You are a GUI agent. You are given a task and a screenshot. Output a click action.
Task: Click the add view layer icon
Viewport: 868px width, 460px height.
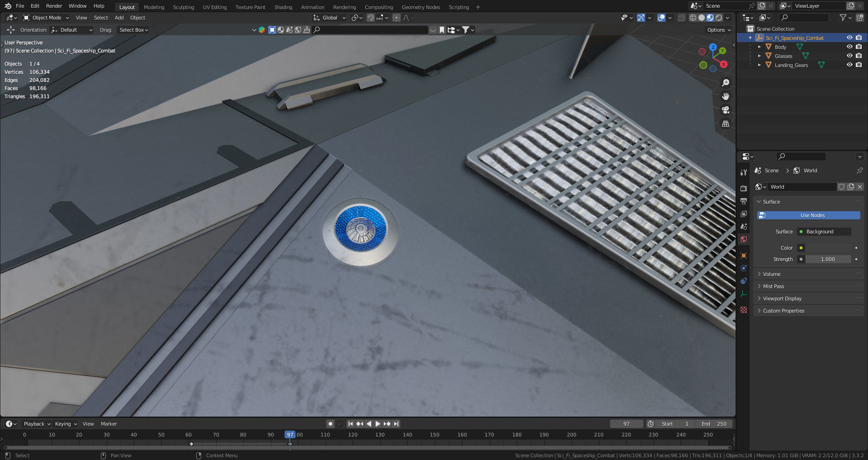pos(851,6)
